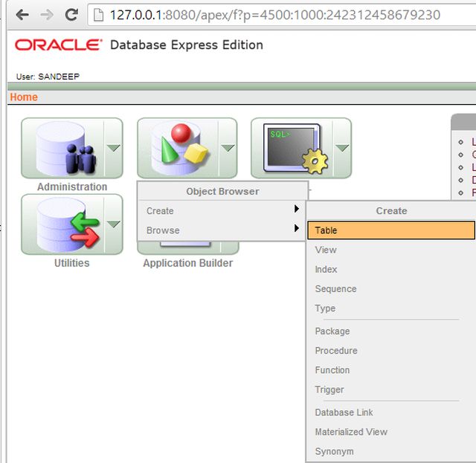Click the User: SANDEEP text
This screenshot has width=476, height=463.
(48, 77)
